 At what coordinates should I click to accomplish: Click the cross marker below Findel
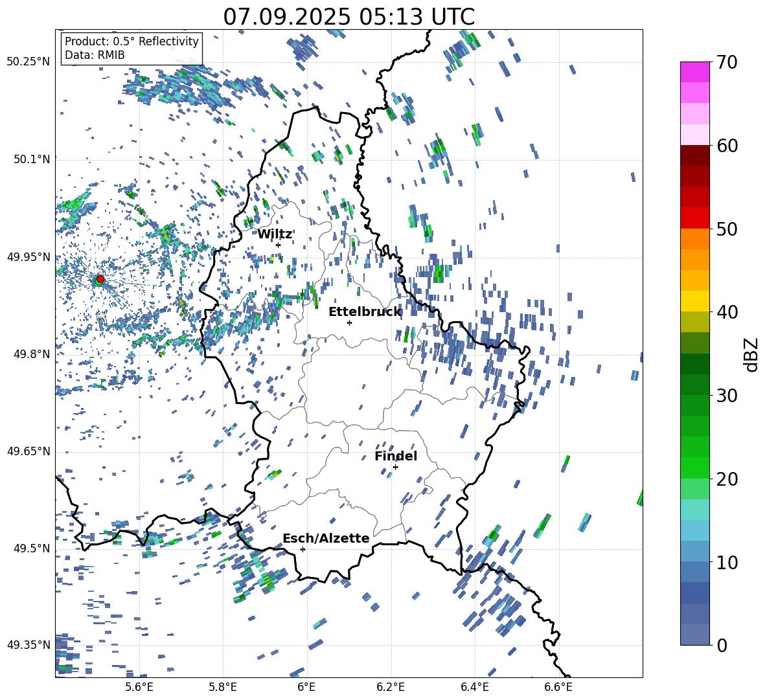pyautogui.click(x=395, y=468)
